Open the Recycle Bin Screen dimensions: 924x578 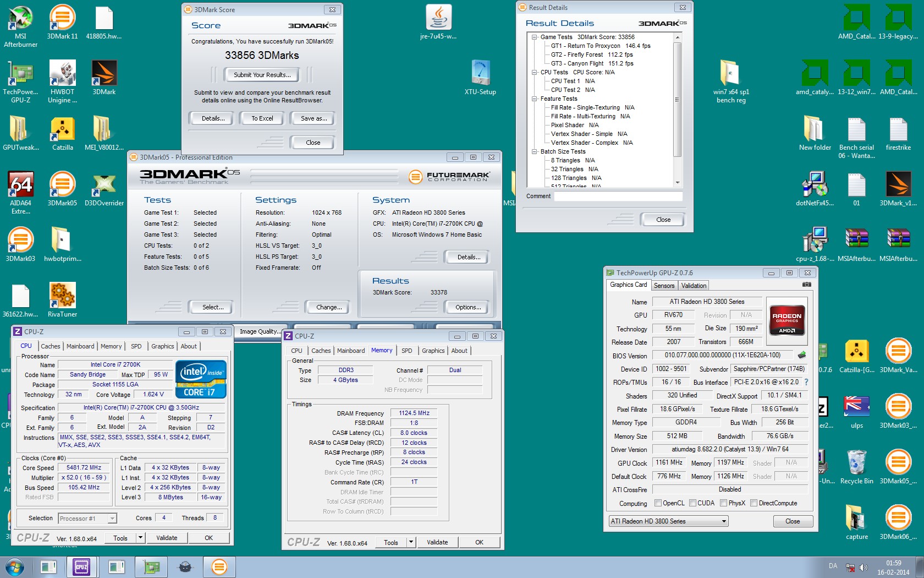856,467
